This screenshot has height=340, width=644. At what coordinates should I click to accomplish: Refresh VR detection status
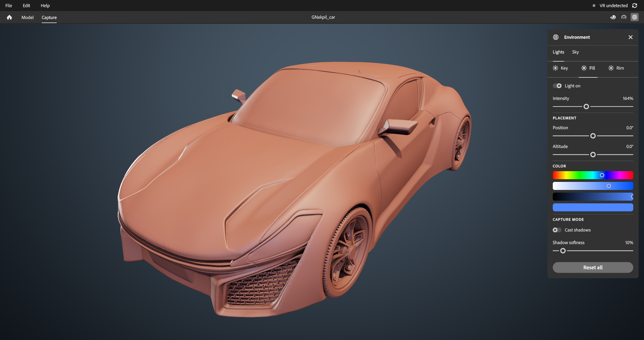coord(635,6)
